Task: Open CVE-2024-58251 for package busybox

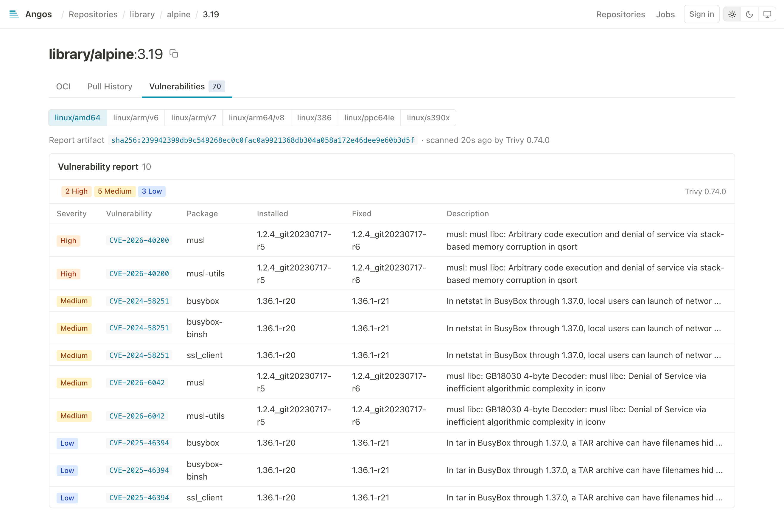Action: (139, 301)
